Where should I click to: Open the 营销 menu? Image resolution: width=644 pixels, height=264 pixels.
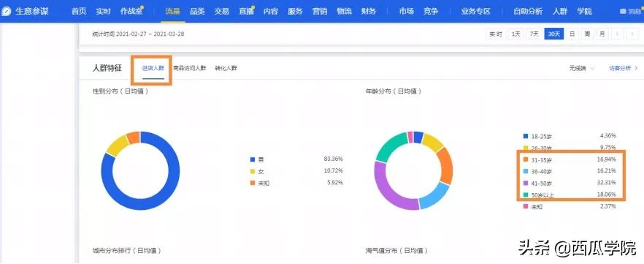tap(320, 11)
